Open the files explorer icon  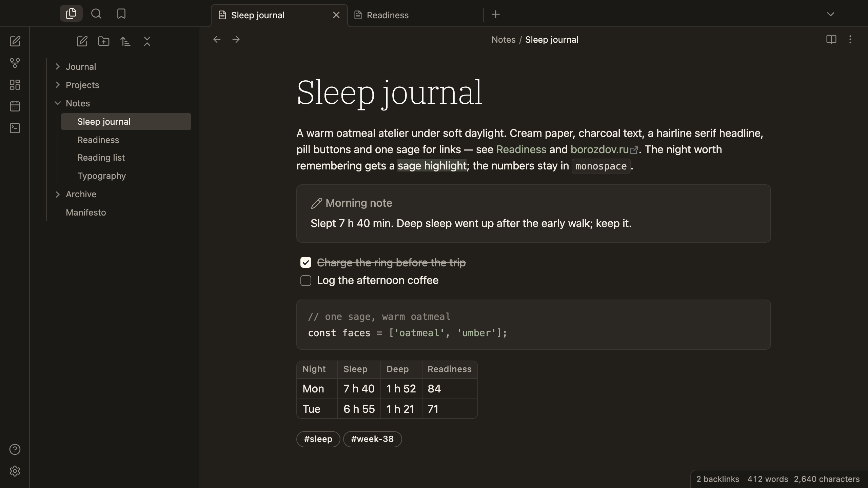coord(71,14)
